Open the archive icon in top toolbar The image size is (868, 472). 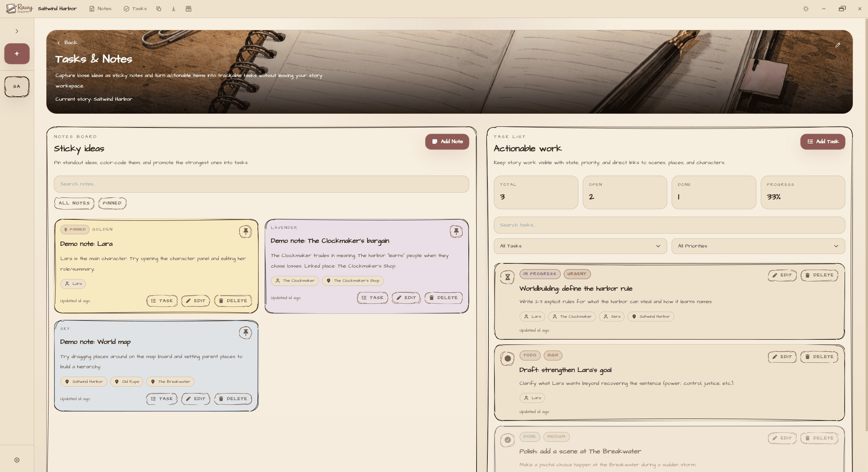click(189, 9)
